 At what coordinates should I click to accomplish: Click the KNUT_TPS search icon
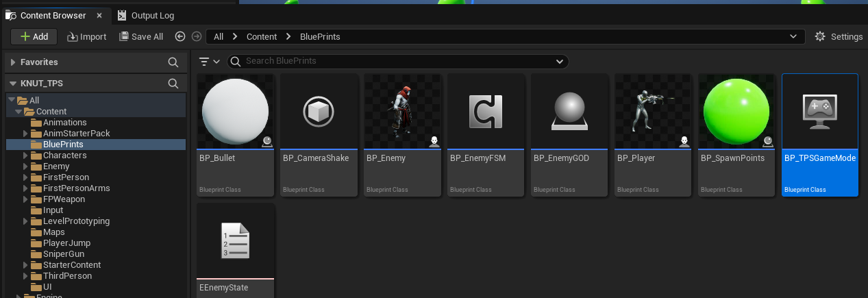(173, 84)
